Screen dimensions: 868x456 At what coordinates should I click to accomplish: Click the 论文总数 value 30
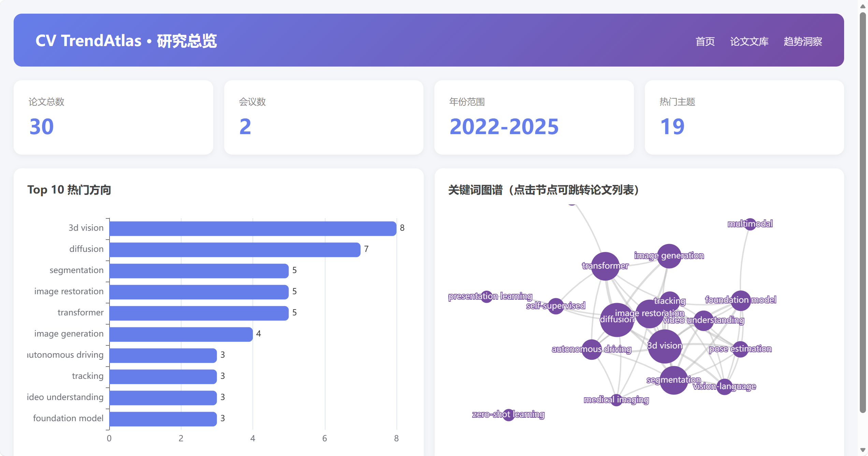[42, 127]
